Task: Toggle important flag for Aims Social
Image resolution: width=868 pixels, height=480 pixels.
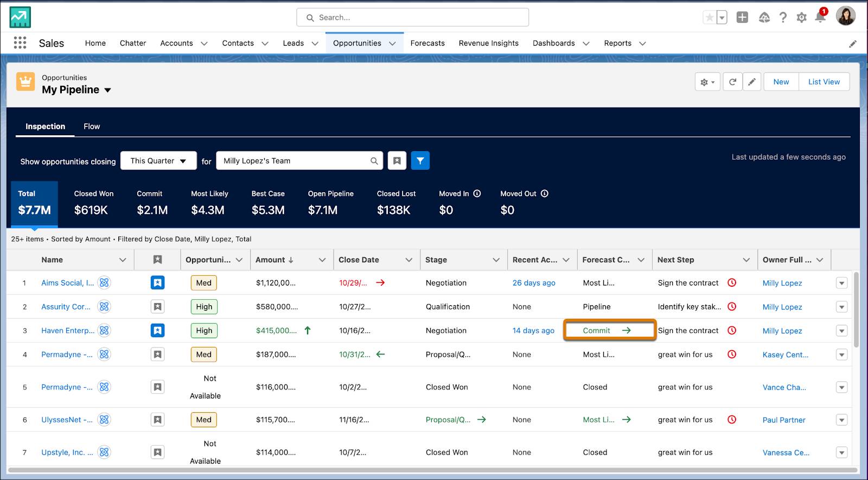Action: tap(157, 282)
